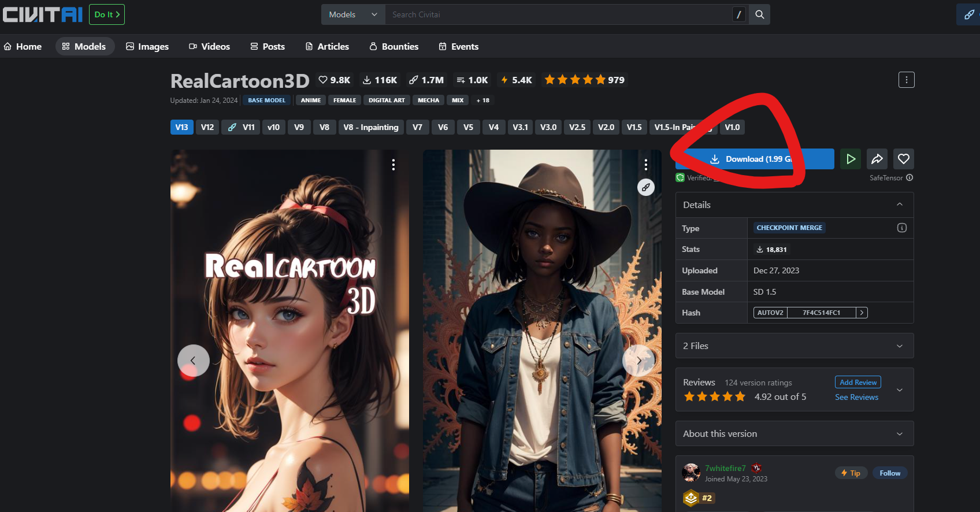980x512 pixels.
Task: Open the Articles navigation tab
Action: coord(327,46)
